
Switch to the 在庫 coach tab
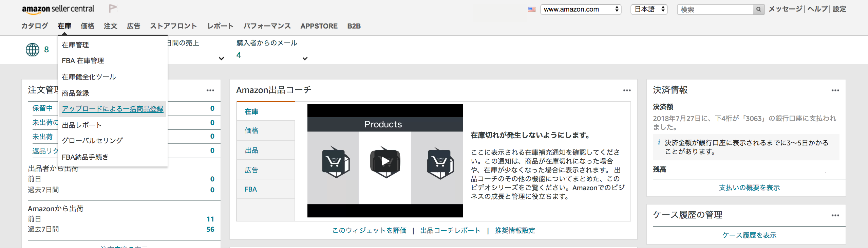click(266, 111)
